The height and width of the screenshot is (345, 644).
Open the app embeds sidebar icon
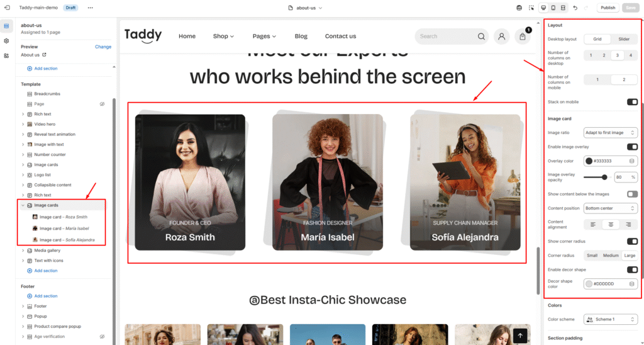(6, 56)
